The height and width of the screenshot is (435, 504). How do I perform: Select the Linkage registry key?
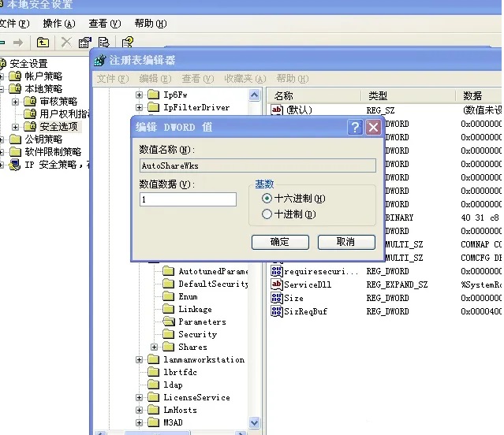[x=195, y=309]
